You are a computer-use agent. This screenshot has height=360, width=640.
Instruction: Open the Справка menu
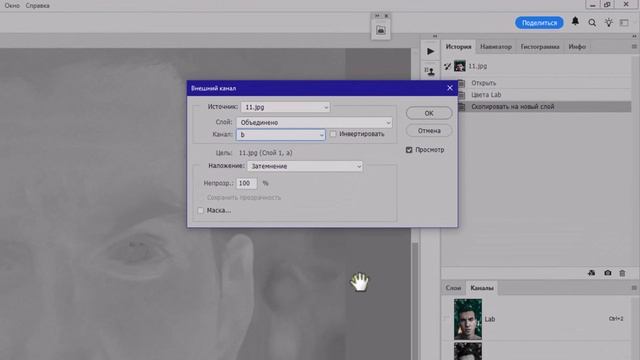38,6
